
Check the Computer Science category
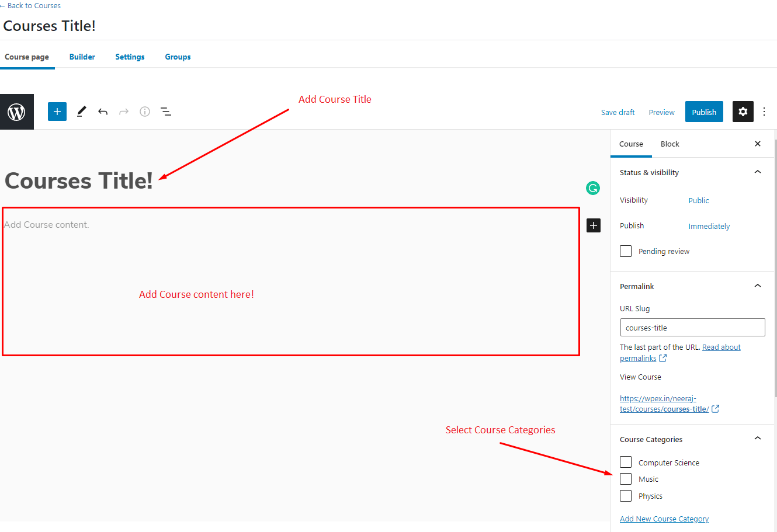coord(626,463)
